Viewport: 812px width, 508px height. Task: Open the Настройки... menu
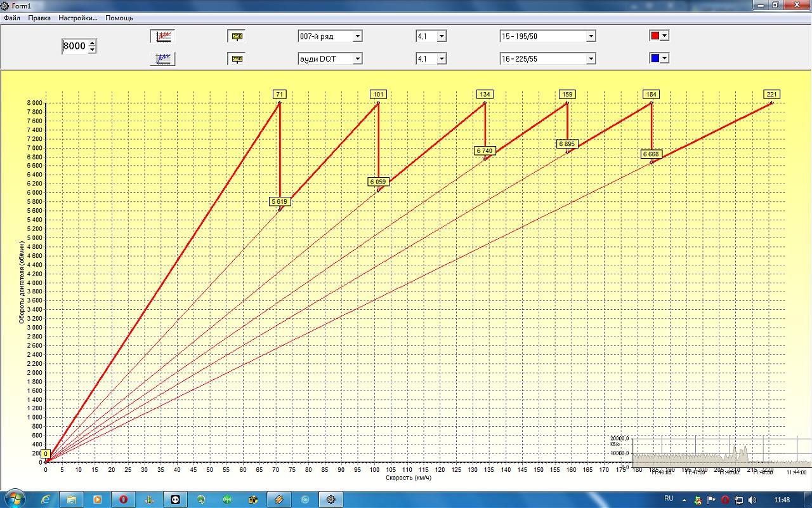(78, 18)
